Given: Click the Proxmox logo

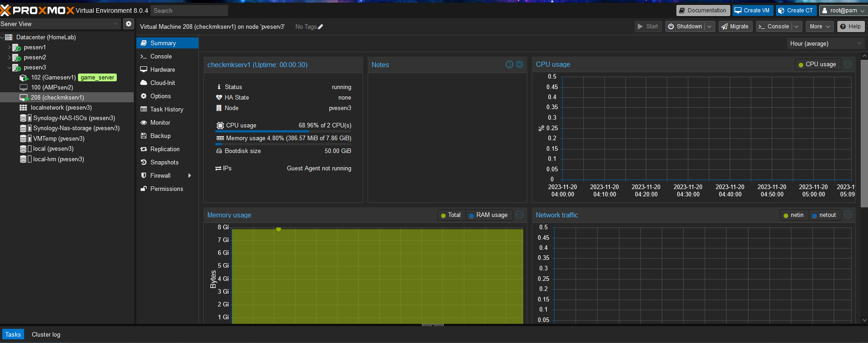Looking at the screenshot, I should pyautogui.click(x=37, y=10).
